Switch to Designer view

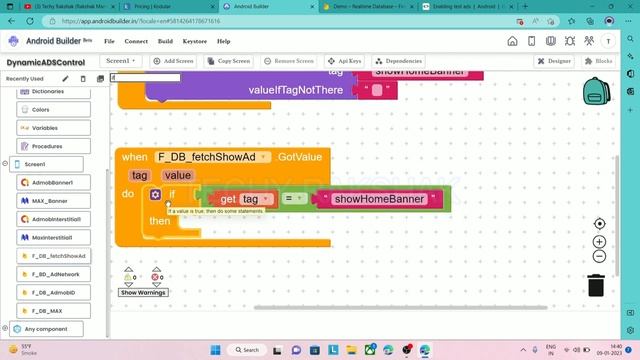(554, 61)
